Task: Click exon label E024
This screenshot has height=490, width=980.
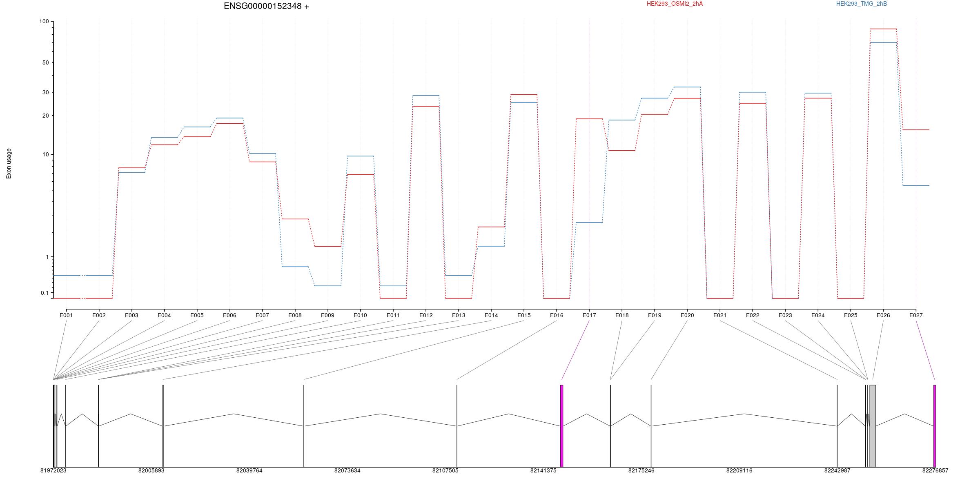Action: click(x=818, y=315)
